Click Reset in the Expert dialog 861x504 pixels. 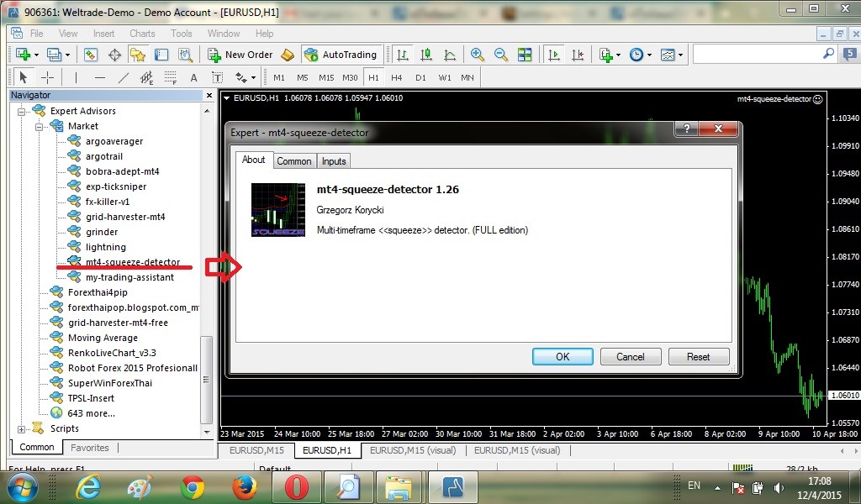[699, 356]
